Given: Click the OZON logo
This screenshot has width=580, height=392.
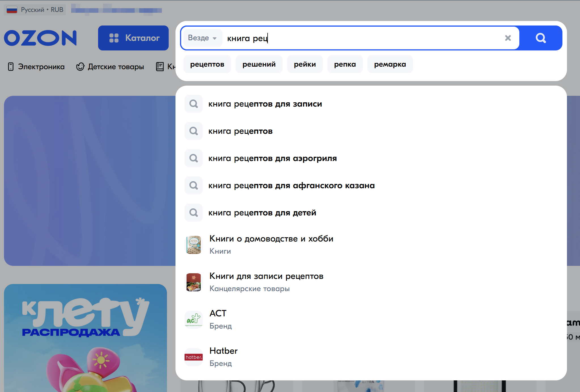Looking at the screenshot, I should [41, 38].
